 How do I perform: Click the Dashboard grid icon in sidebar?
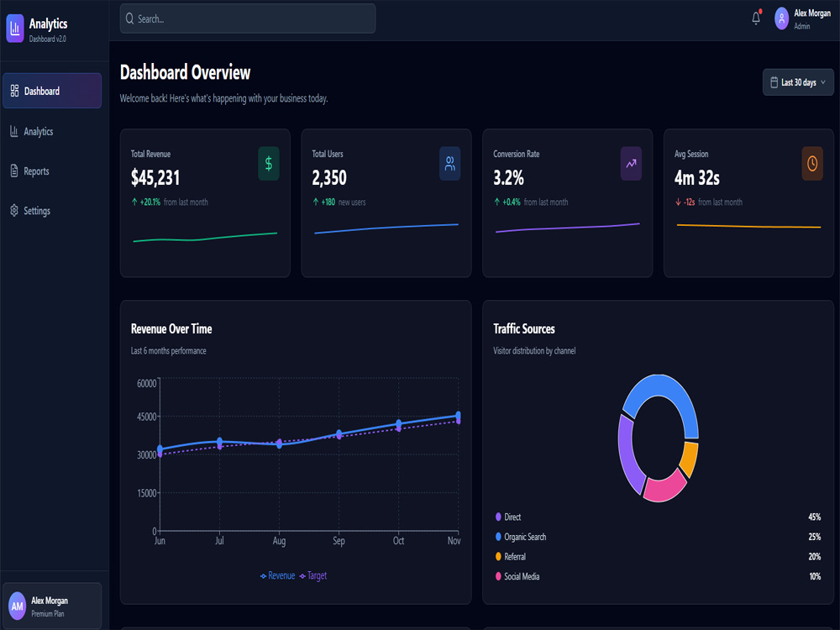(14, 91)
